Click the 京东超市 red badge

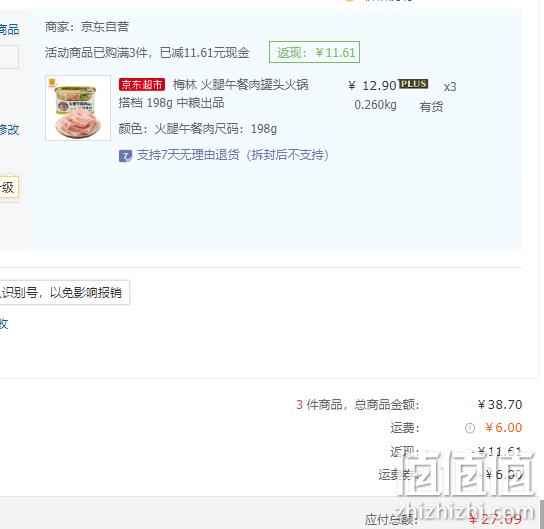tap(142, 84)
